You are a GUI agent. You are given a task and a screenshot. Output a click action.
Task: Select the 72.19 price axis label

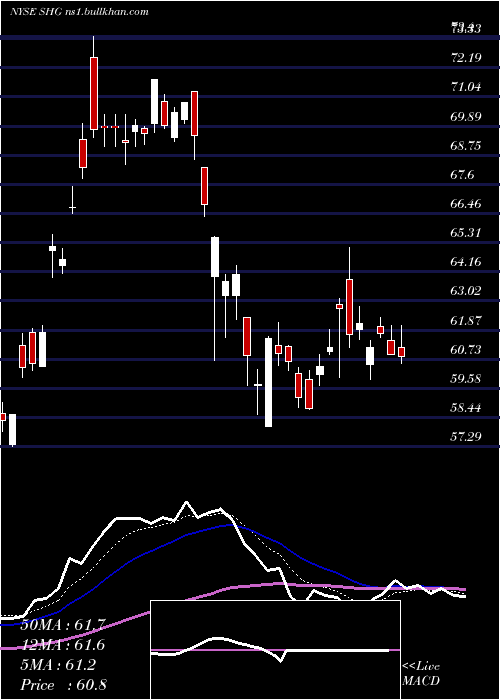pyautogui.click(x=466, y=58)
